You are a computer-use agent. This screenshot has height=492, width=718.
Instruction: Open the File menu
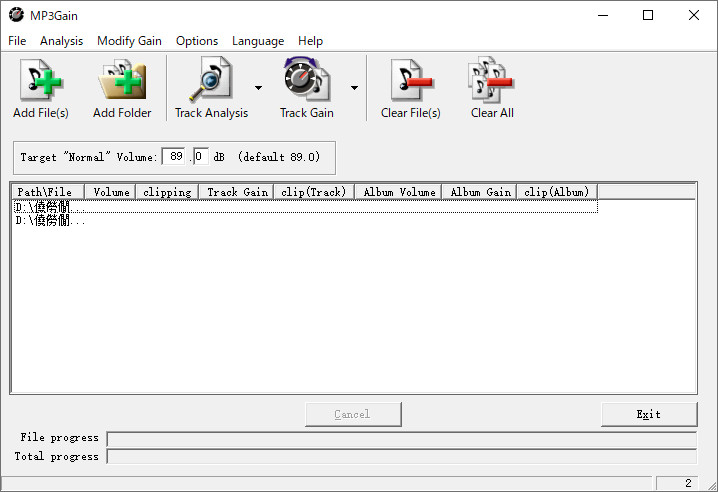click(x=17, y=41)
